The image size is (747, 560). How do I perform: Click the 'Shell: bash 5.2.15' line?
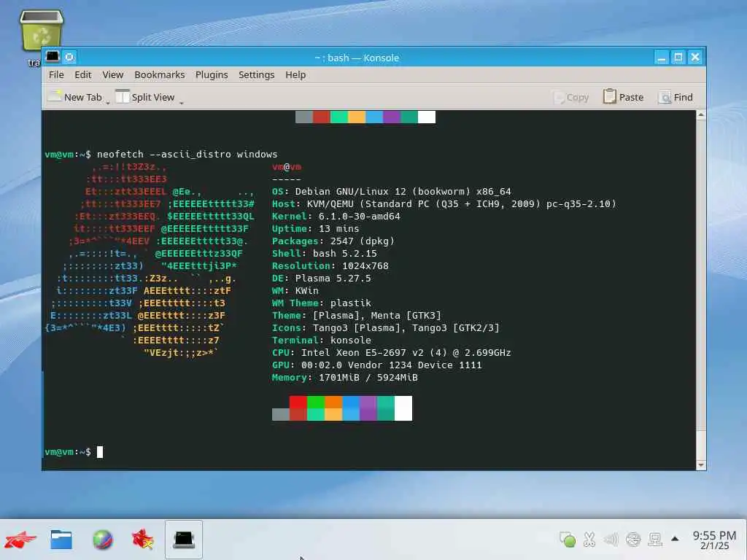tap(324, 253)
